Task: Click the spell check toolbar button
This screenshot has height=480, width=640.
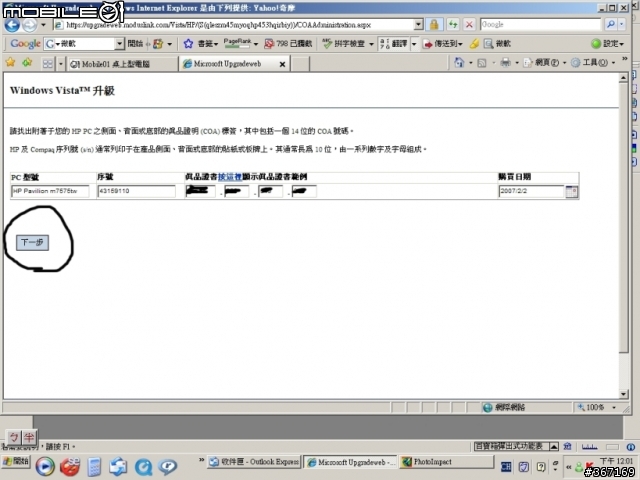Action: [x=343, y=43]
